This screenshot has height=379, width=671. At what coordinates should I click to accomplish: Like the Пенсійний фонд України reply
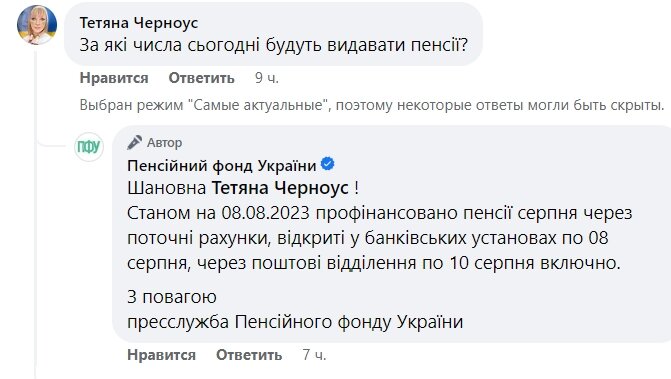click(161, 355)
